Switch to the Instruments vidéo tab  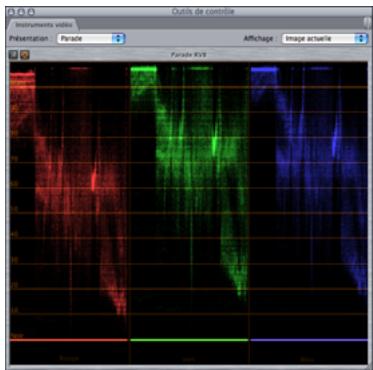click(x=44, y=25)
